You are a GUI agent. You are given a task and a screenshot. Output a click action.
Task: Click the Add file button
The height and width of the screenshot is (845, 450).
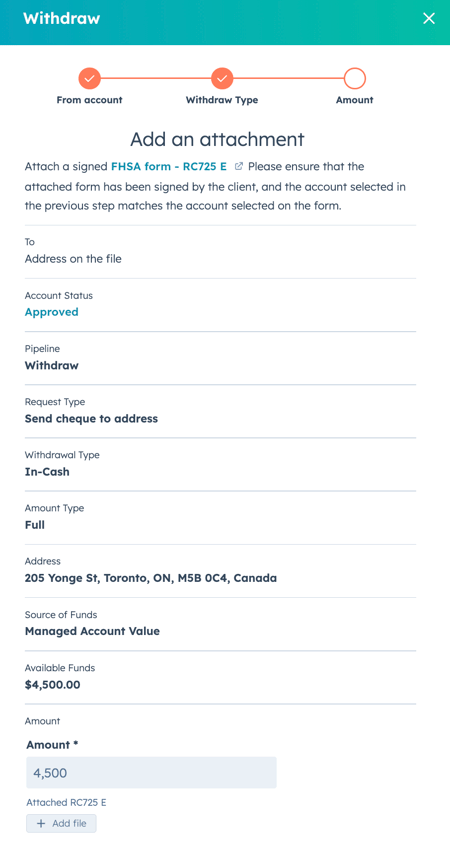pyautogui.click(x=61, y=823)
